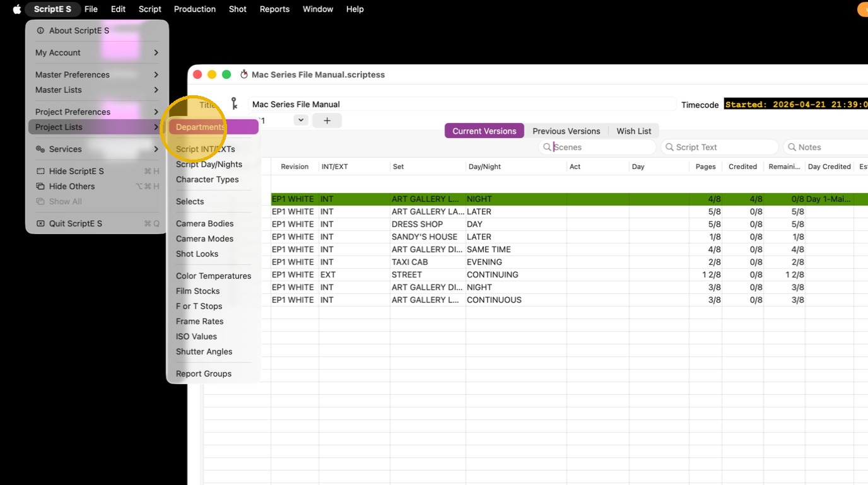Viewport: 868px width, 485px height.
Task: Open the Window menu
Action: click(x=318, y=9)
